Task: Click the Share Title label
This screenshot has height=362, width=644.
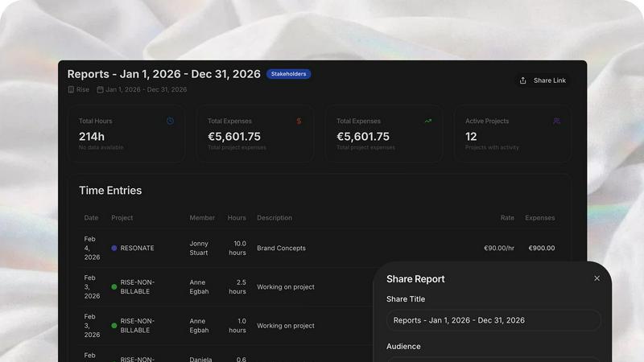Action: point(406,299)
